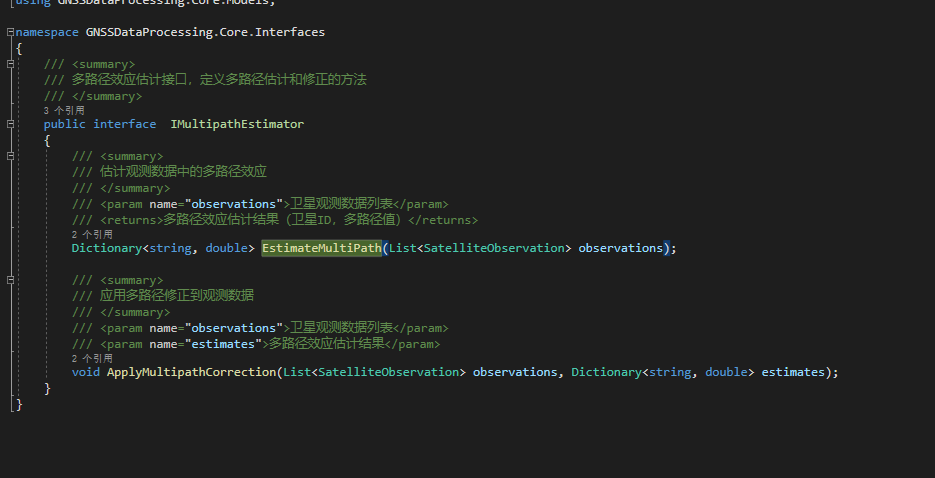
Task: Click the 'namespace' keyword
Action: [47, 32]
